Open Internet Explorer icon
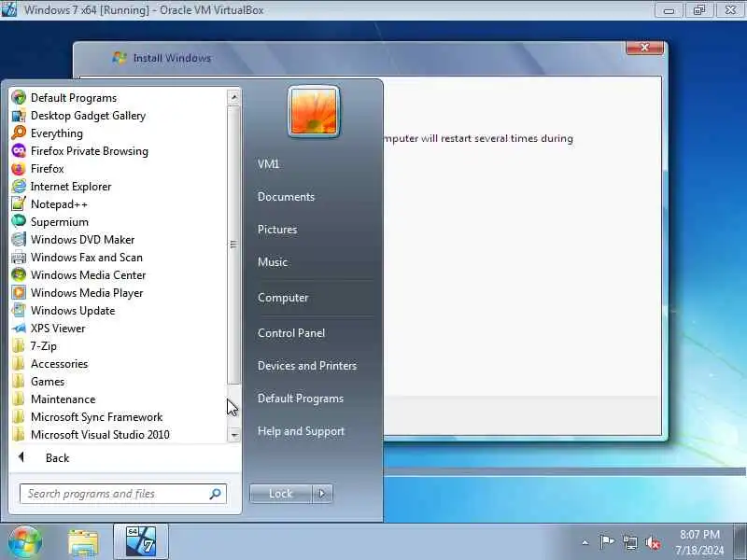This screenshot has height=560, width=747. 19,186
